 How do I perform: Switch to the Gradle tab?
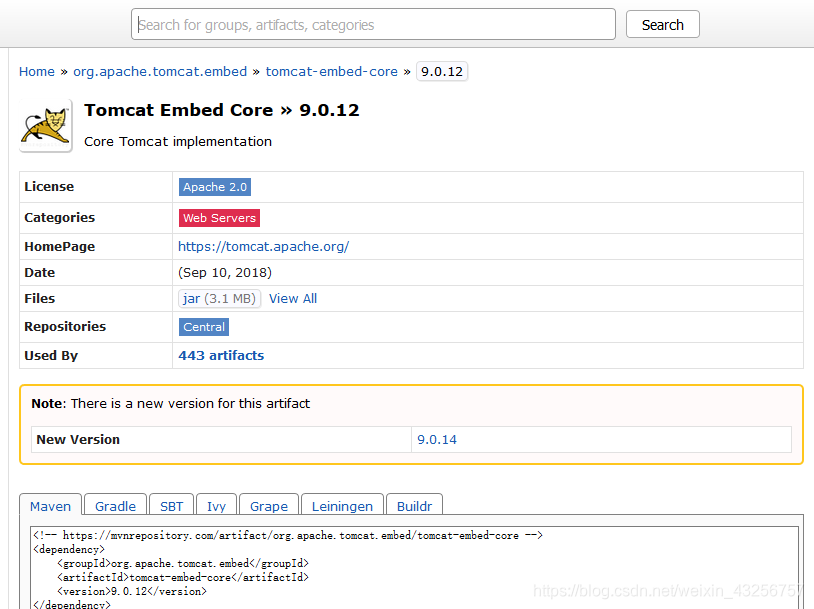tap(115, 506)
